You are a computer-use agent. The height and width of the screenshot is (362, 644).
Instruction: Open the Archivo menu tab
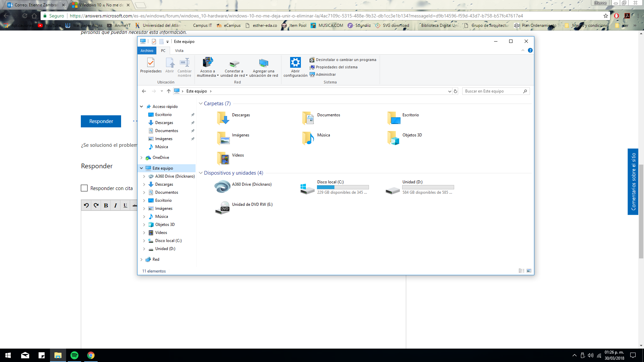pos(147,51)
